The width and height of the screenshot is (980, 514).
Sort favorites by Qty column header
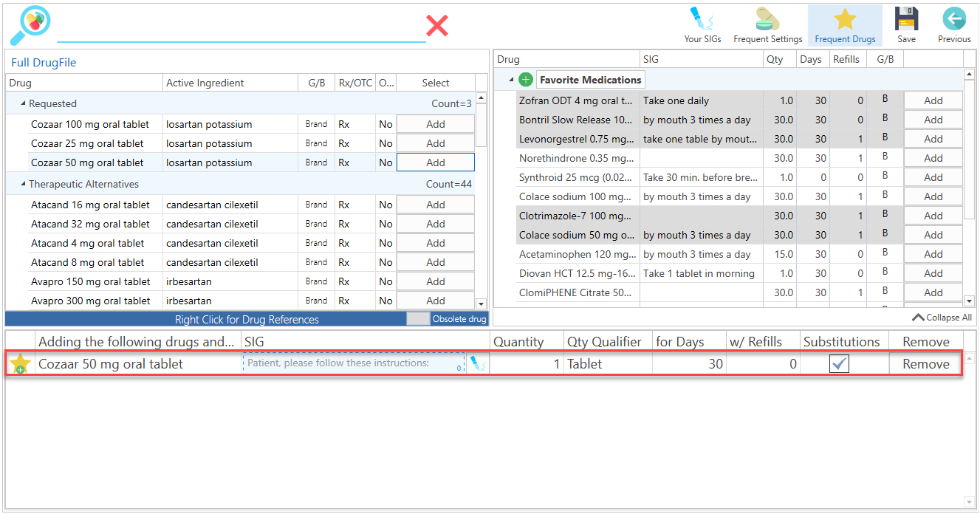tap(779, 59)
